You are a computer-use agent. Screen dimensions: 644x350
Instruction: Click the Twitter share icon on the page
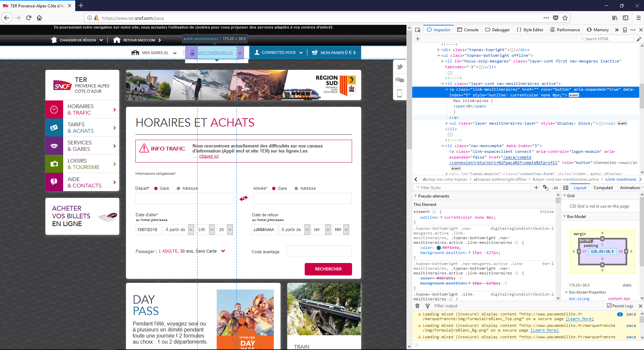coord(399,67)
